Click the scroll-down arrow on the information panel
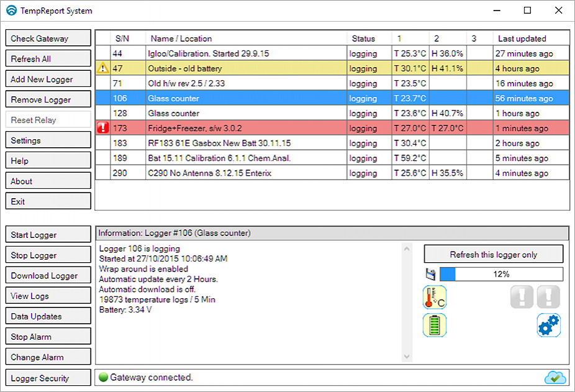This screenshot has width=575, height=392. click(x=407, y=357)
